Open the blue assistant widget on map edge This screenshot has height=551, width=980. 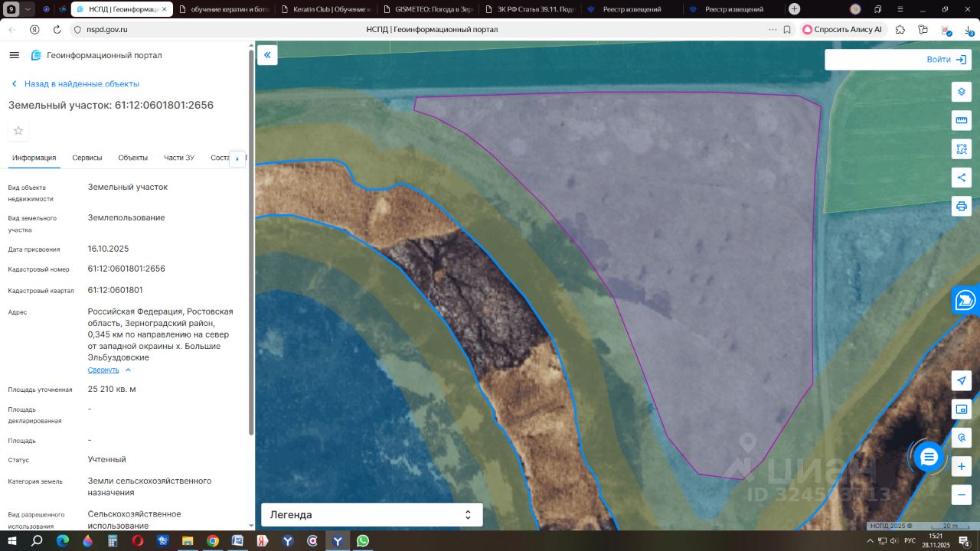[x=966, y=301]
